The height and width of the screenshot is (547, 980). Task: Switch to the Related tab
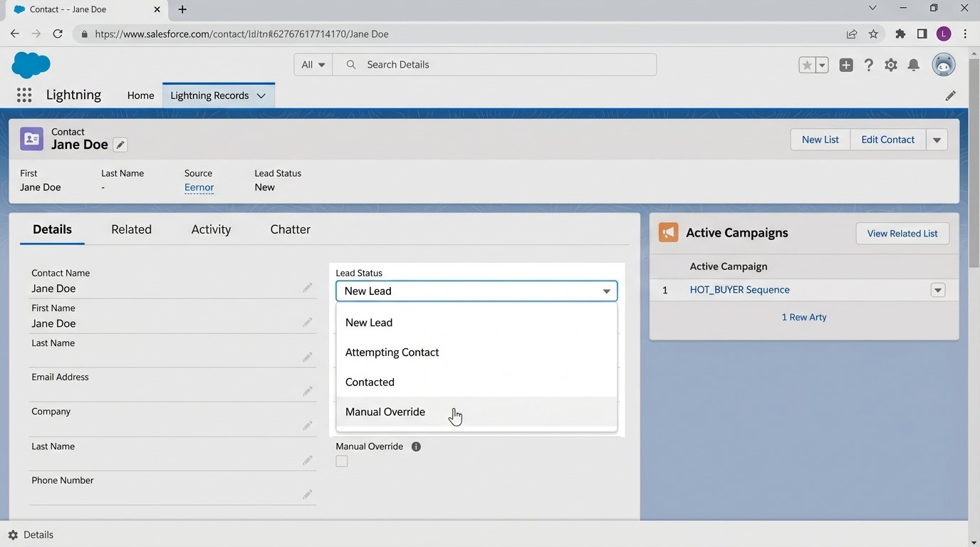pos(131,229)
